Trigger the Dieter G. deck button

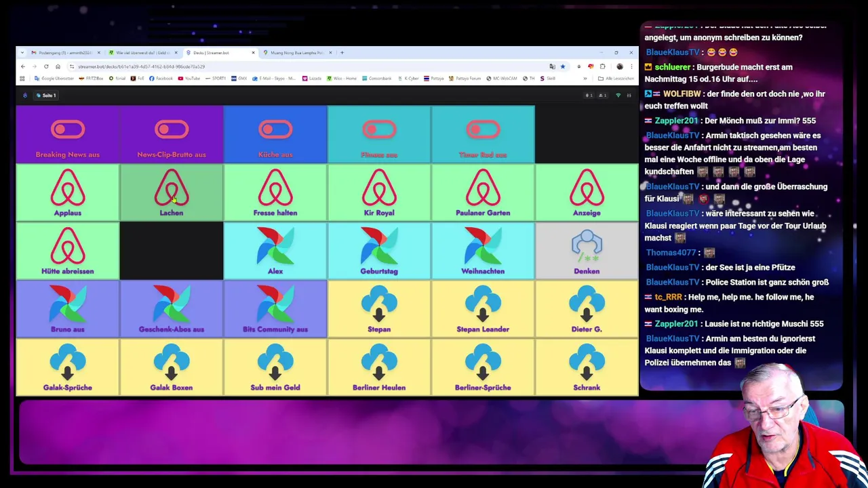(587, 310)
